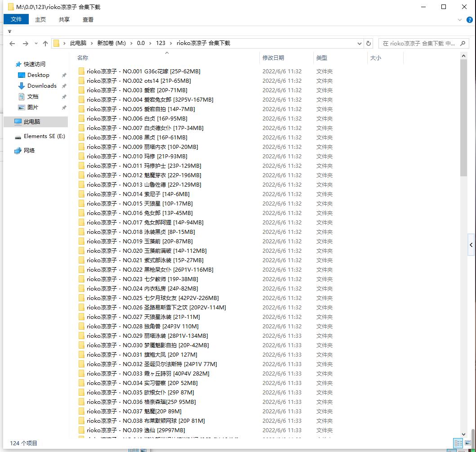Viewport: 476px width, 452px height.
Task: Switch to the 查看 ribbon tab
Action: click(x=88, y=19)
